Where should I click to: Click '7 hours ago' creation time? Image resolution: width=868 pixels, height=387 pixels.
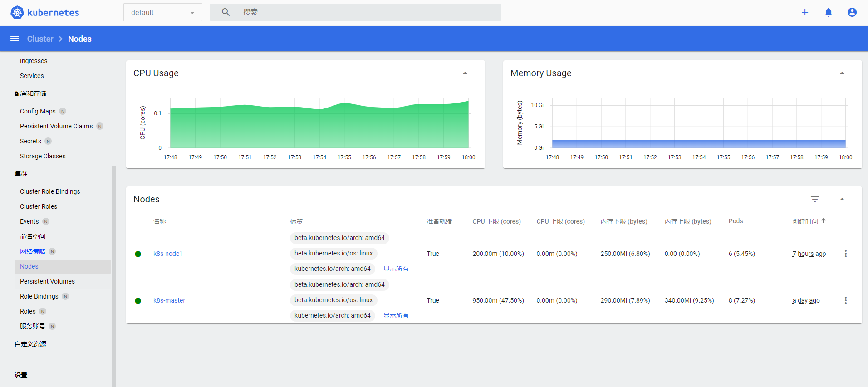pos(809,254)
